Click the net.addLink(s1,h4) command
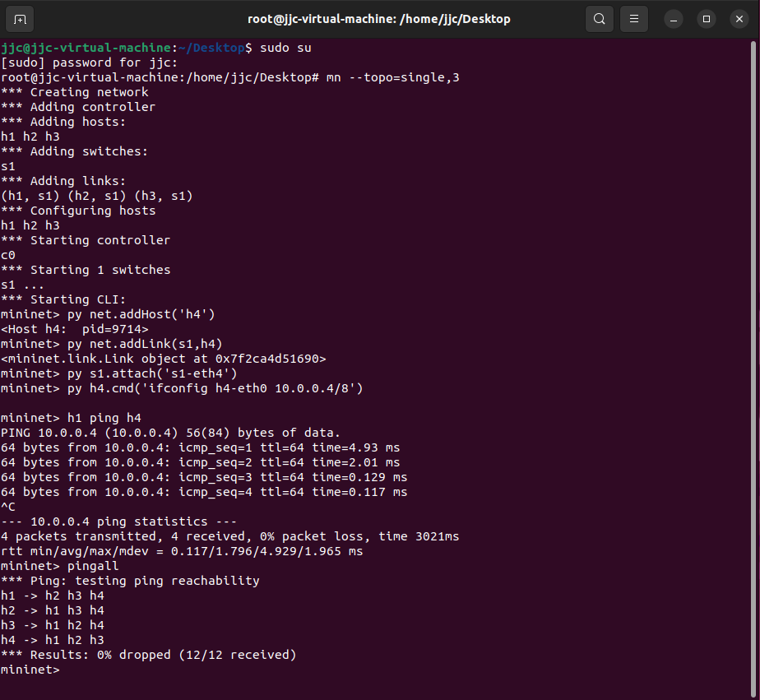Screen dimensions: 760x700 coord(145,344)
